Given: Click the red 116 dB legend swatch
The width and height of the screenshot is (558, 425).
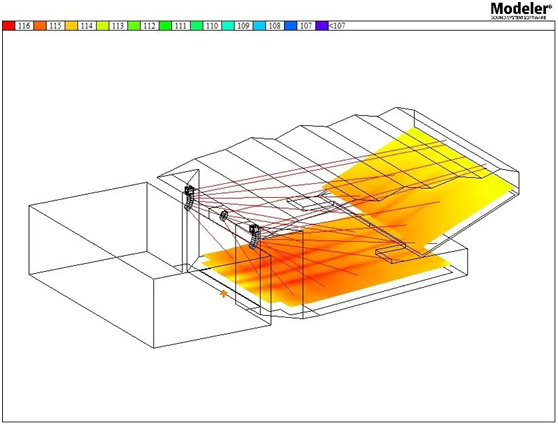Looking at the screenshot, I should (x=9, y=26).
